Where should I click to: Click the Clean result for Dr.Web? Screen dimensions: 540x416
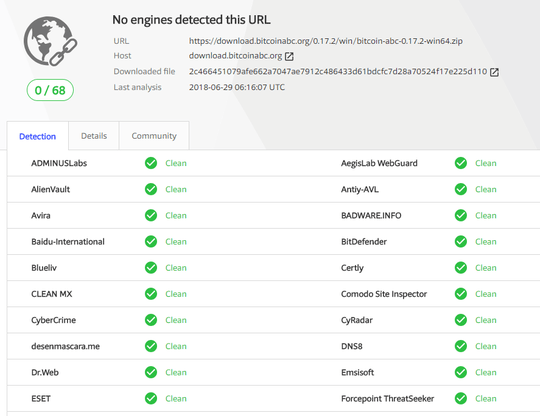(x=176, y=373)
